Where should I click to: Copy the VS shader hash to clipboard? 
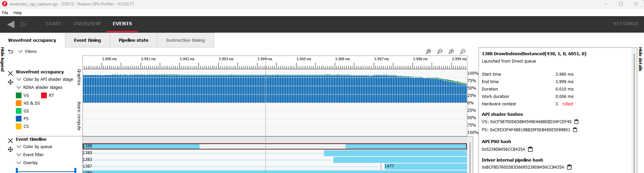[x=576, y=122]
